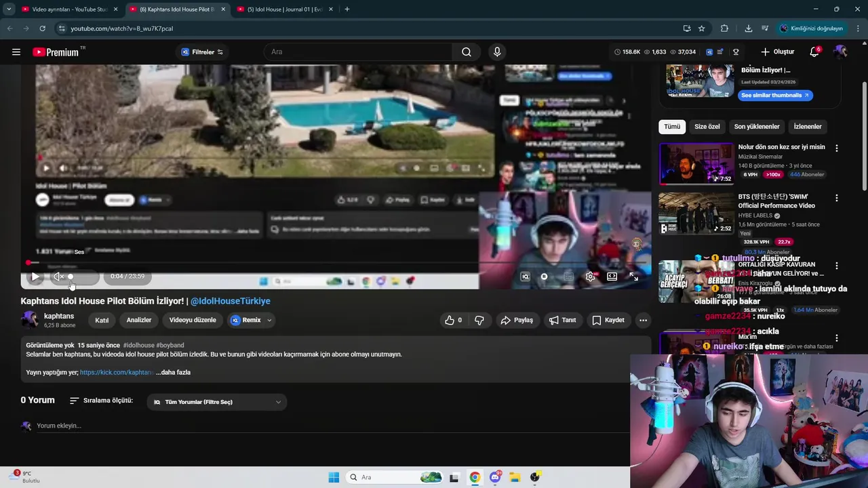Screen dimensions: 868x488
Task: Save the video with Kaydet
Action: [608, 320]
